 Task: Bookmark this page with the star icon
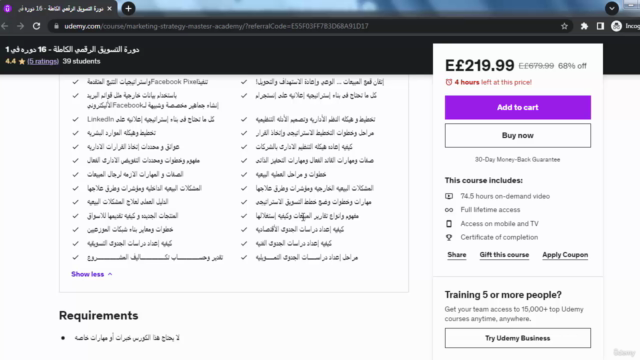[564, 26]
